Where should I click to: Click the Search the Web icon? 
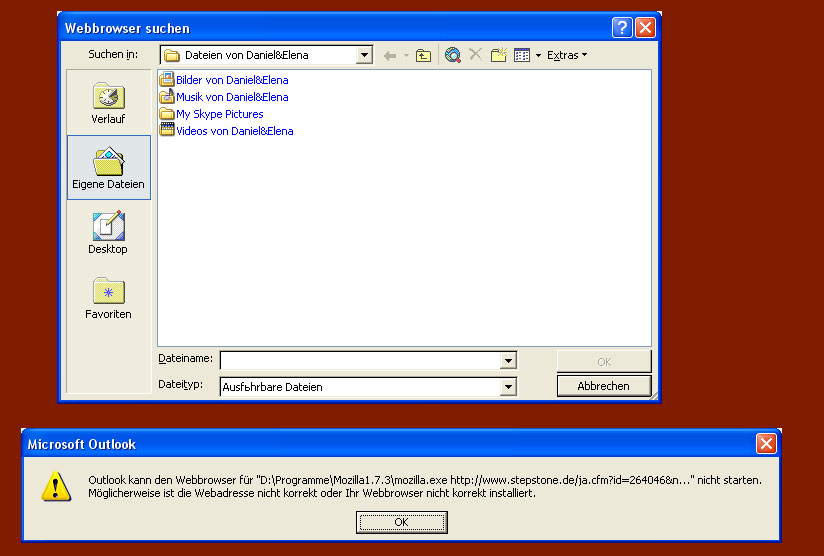point(452,55)
